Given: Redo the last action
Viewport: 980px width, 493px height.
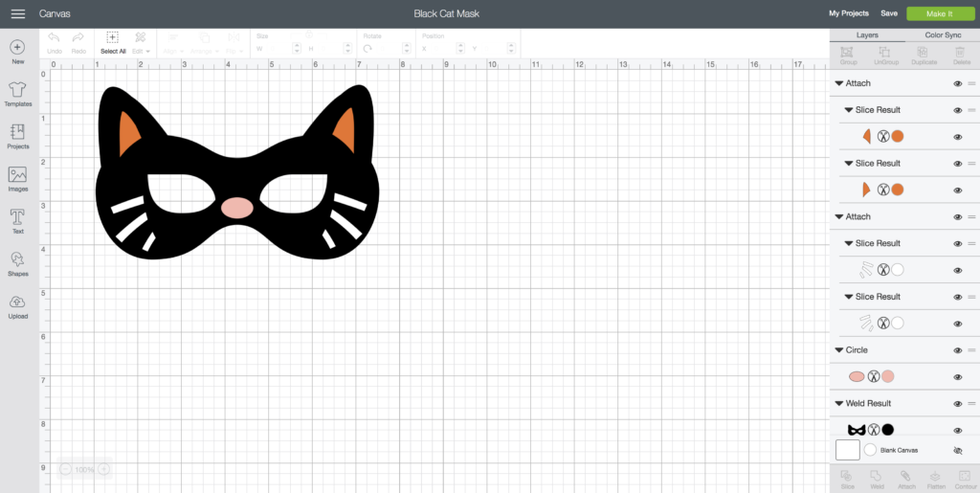Looking at the screenshot, I should tap(78, 43).
